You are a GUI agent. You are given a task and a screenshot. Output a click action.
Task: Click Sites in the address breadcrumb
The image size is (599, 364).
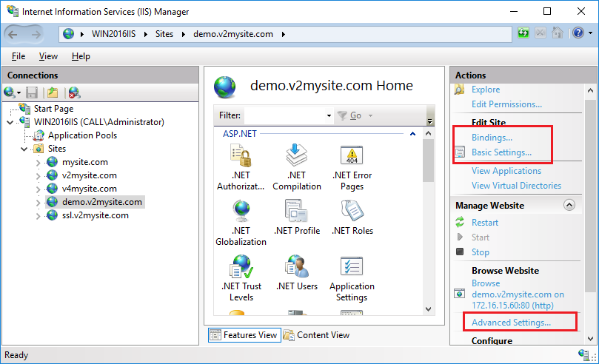pyautogui.click(x=164, y=34)
